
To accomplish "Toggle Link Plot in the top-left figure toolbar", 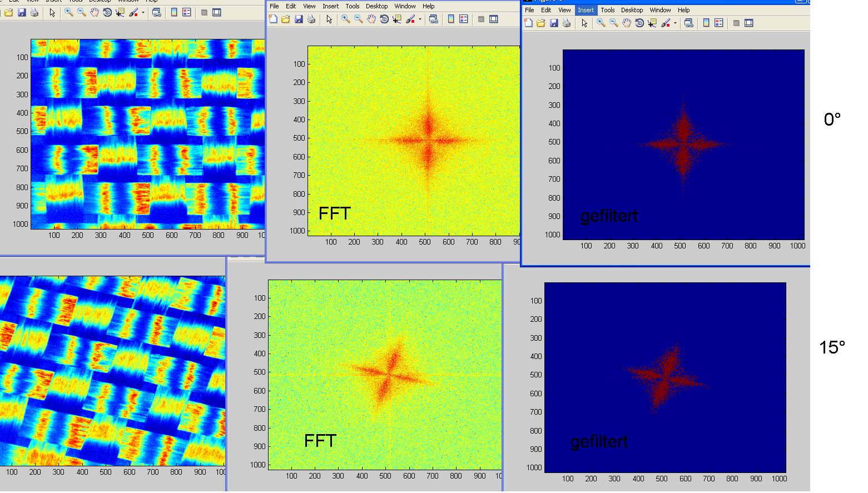I will click(x=157, y=12).
